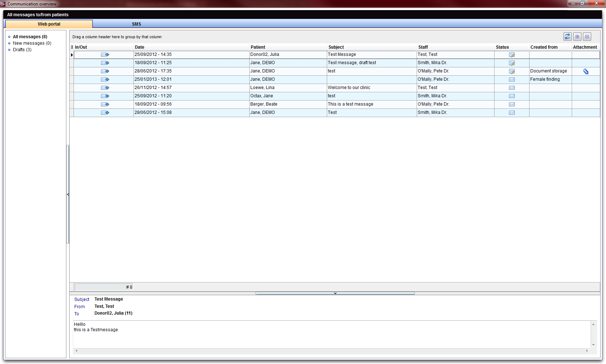The width and height of the screenshot is (606, 364).
Task: Click date 25/01/2013 - 12:01
Action: (153, 79)
